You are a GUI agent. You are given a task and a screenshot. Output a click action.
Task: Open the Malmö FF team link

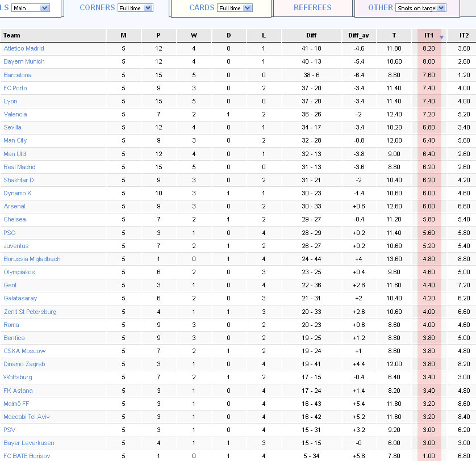point(16,404)
